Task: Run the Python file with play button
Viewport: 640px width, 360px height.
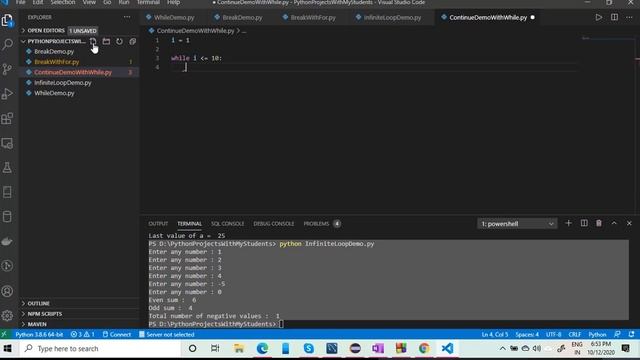Action: (598, 17)
